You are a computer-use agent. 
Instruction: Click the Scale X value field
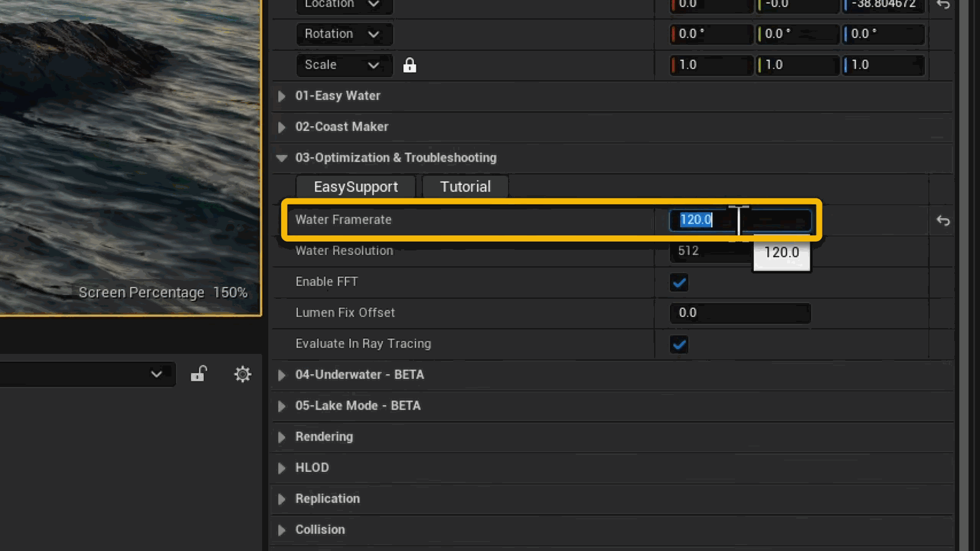711,65
